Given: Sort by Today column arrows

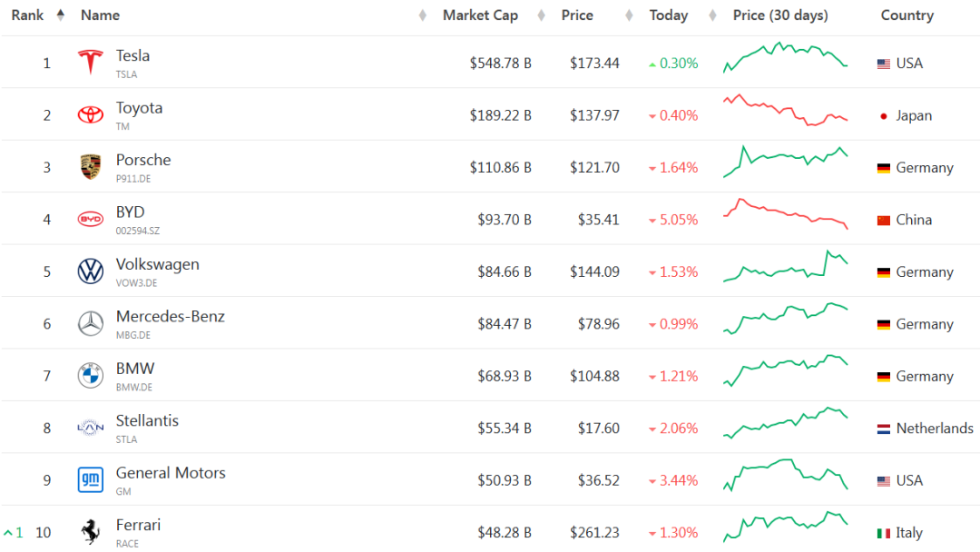Looking at the screenshot, I should tap(712, 15).
